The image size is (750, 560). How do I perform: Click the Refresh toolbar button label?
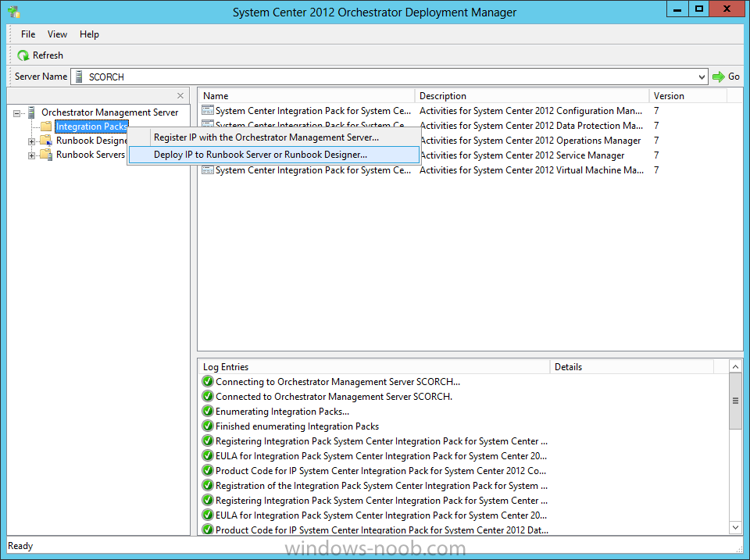[48, 55]
